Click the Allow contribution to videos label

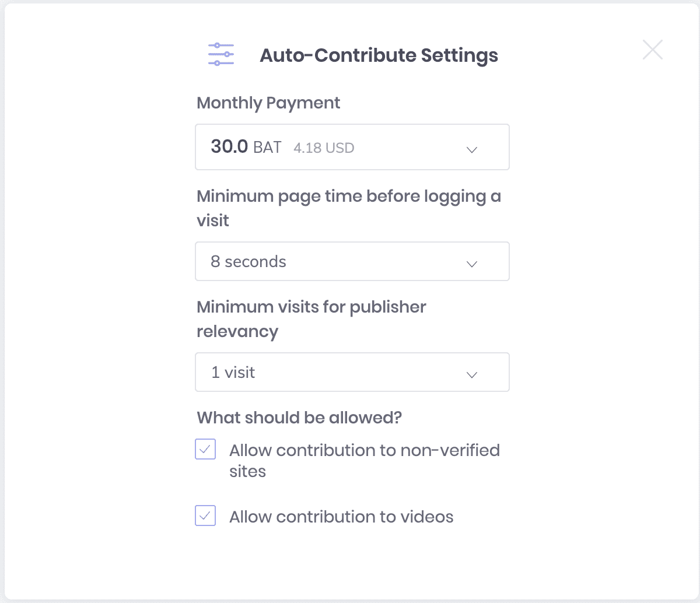coord(341,517)
